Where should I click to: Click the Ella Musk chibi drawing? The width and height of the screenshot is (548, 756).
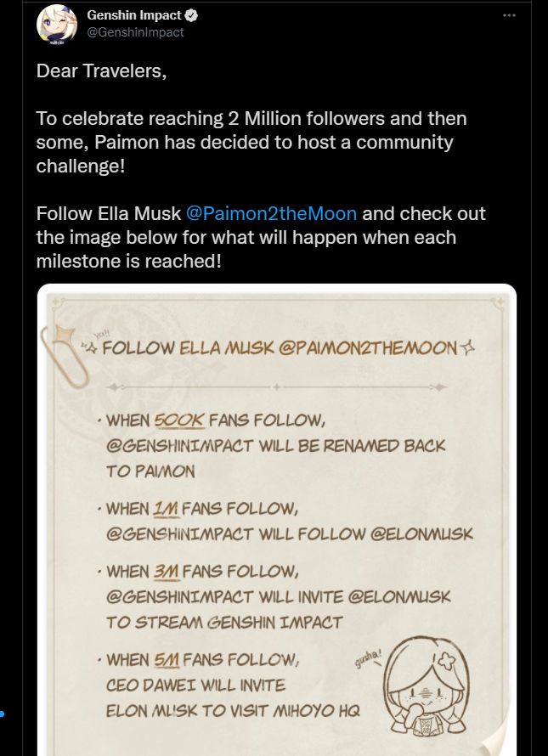tap(428, 686)
